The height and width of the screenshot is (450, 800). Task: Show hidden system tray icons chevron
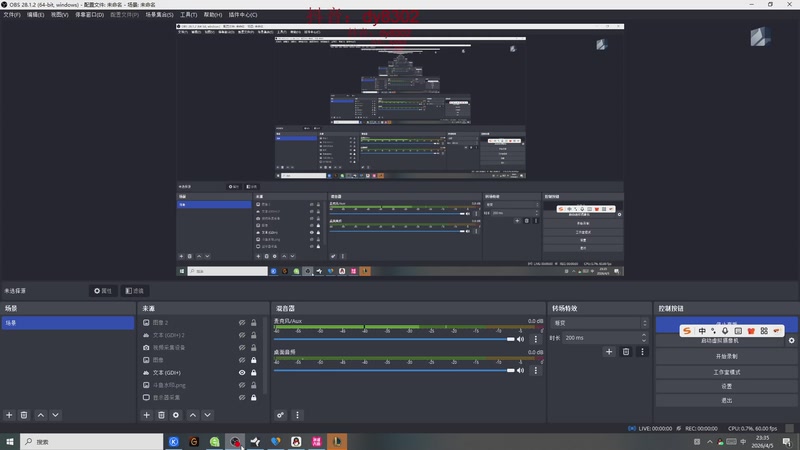[x=710, y=442]
